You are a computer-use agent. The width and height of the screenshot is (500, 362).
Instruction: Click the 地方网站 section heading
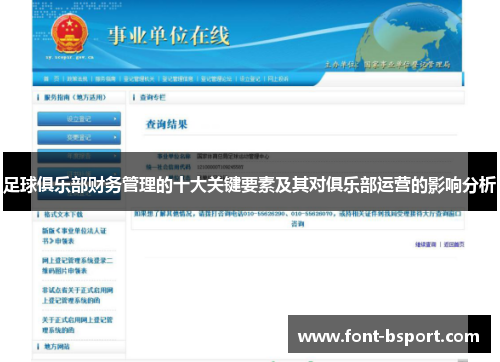57,346
